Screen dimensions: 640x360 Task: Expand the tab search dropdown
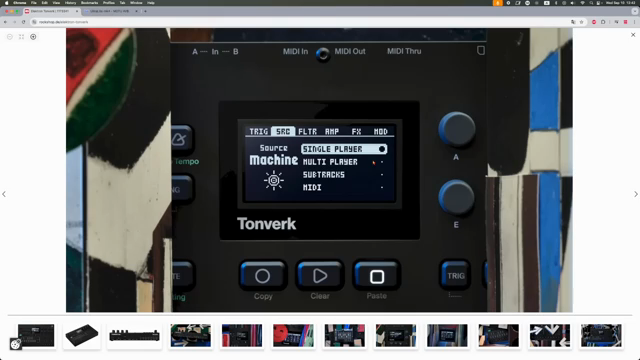[x=634, y=11]
